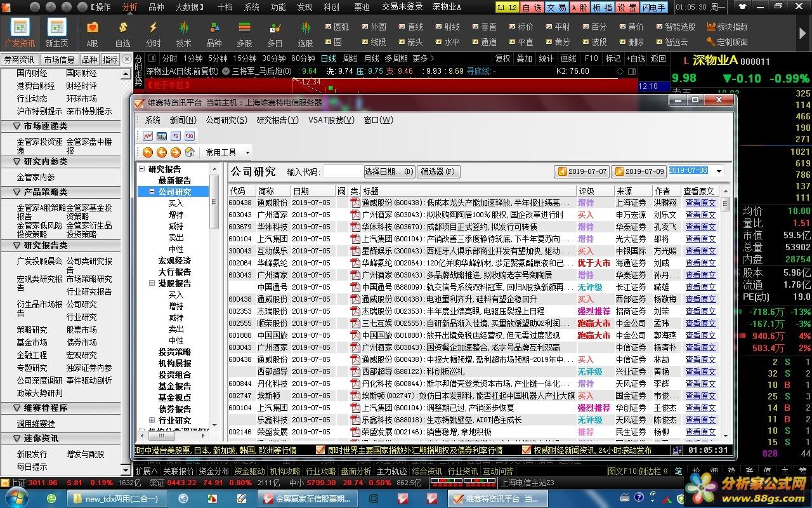The height and width of the screenshot is (508, 812).
Task: Open 智能选股 smart stock selection
Action: pyautogui.click(x=674, y=27)
